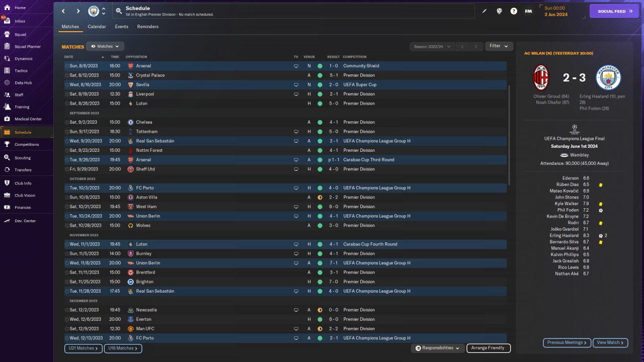Open the Data Hub icon
Viewport: 644px width, 362px height.
[8, 82]
